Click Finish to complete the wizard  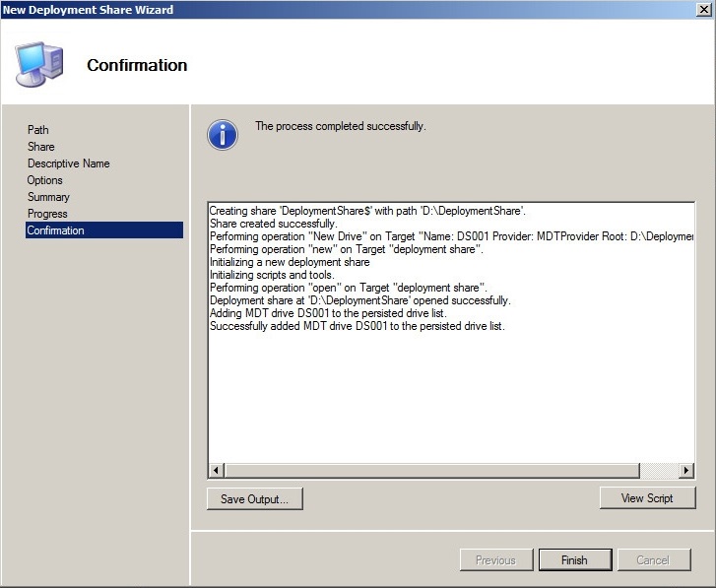(x=574, y=560)
